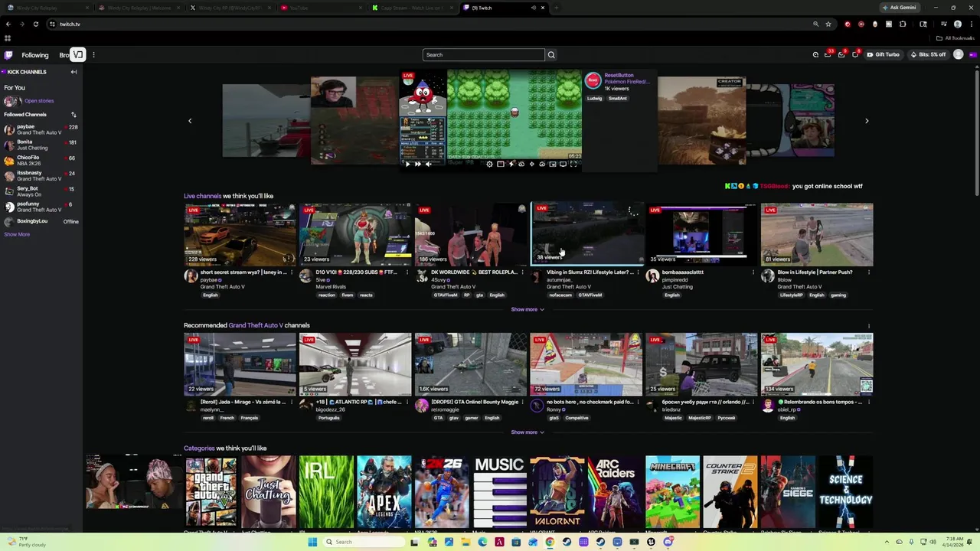Reload the Twitch page
The height and width of the screenshot is (551, 980).
[x=35, y=24]
